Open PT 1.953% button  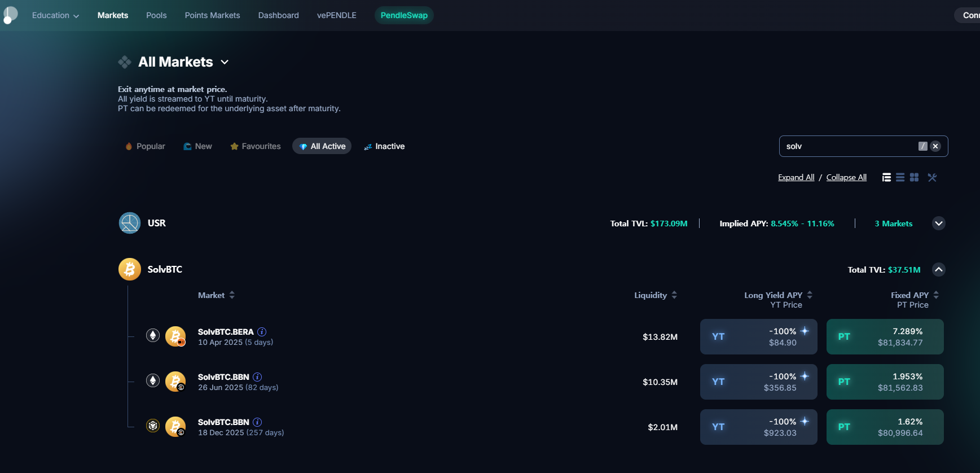pos(885,382)
